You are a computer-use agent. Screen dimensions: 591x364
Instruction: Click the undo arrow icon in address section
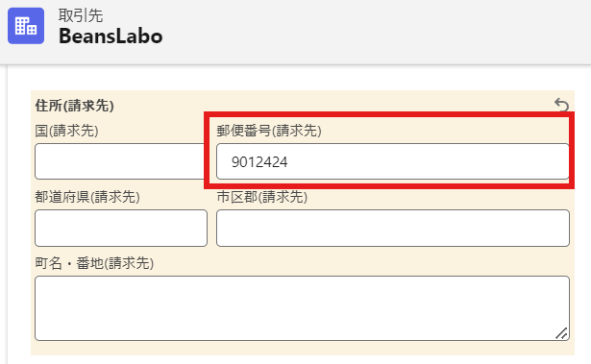pyautogui.click(x=561, y=105)
